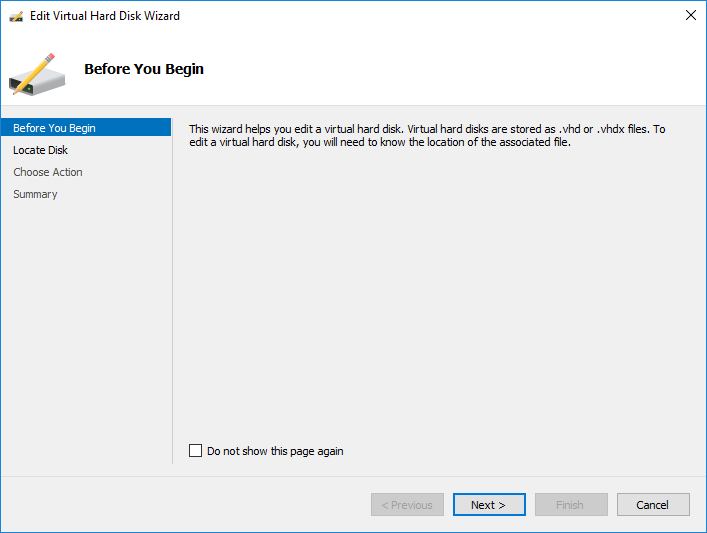The width and height of the screenshot is (707, 533).
Task: Close the Edit Virtual Hard Disk Wizard window
Action: pyautogui.click(x=690, y=16)
